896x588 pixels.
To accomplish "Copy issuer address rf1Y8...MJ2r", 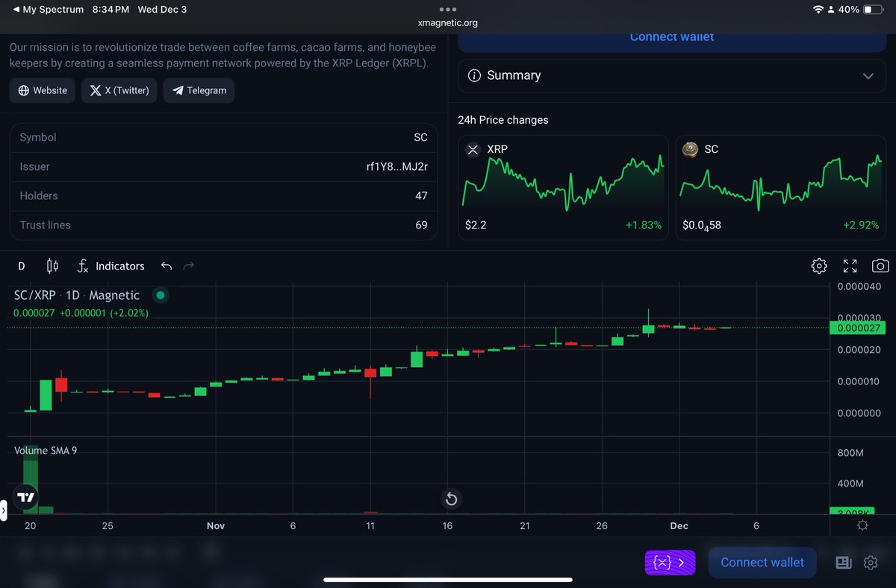I will [x=396, y=166].
